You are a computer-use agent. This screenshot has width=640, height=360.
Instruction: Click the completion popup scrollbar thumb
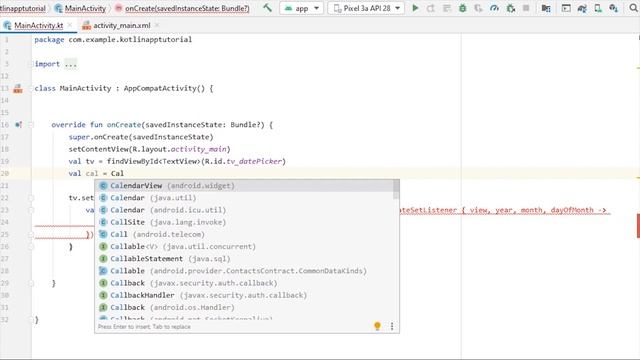click(x=396, y=190)
